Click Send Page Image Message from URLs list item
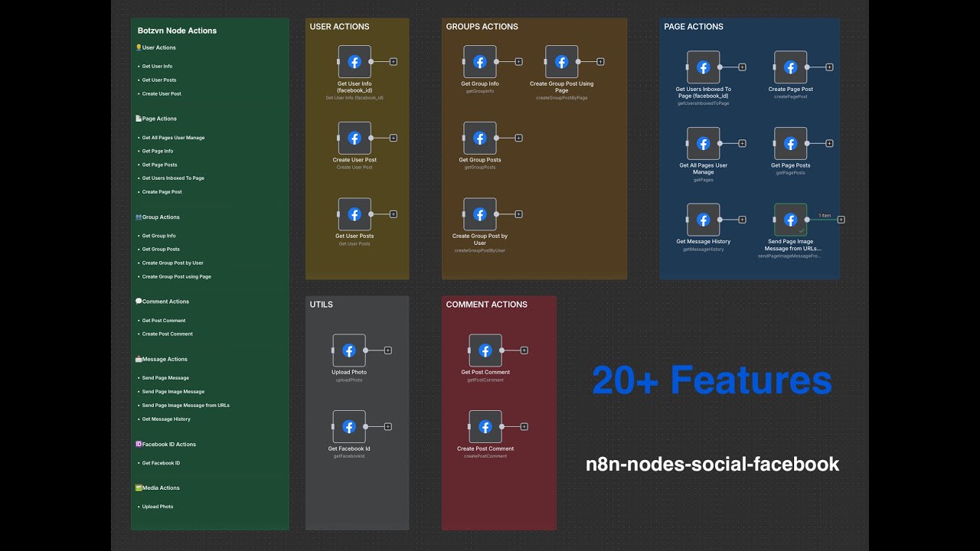This screenshot has width=980, height=551. 185,406
